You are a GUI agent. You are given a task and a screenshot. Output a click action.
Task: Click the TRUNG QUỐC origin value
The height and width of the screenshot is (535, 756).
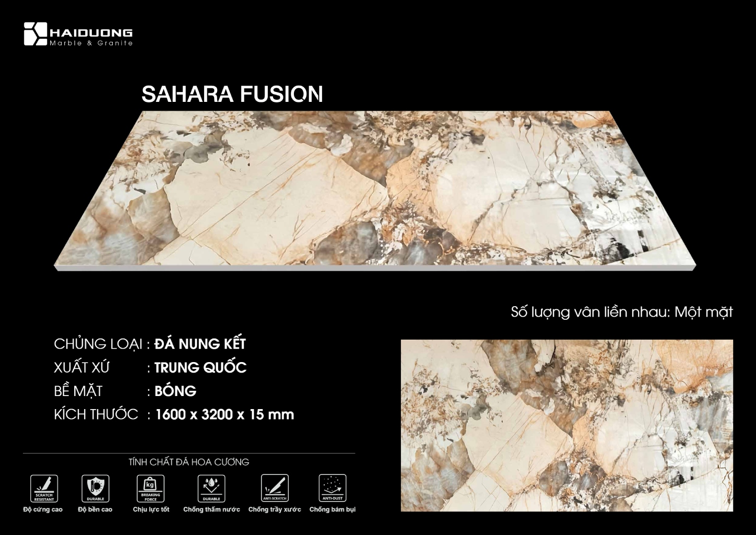(200, 367)
